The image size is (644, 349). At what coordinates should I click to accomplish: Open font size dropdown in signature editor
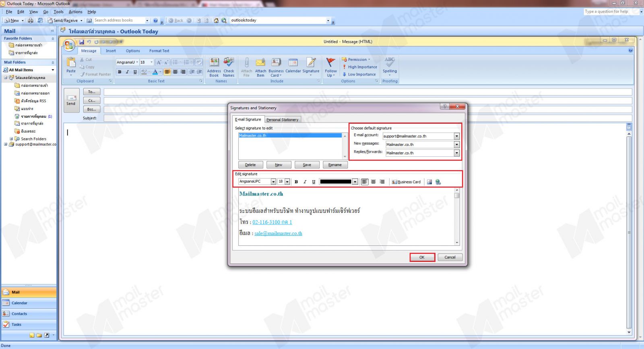click(287, 182)
